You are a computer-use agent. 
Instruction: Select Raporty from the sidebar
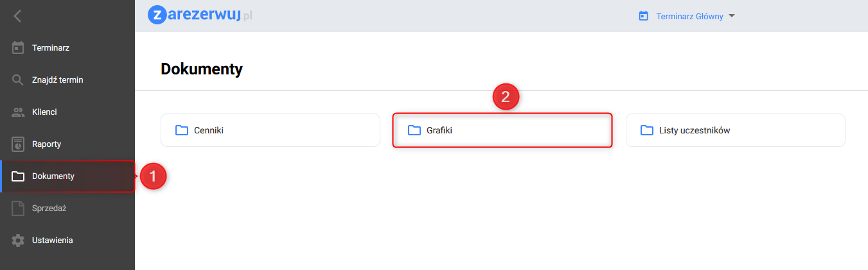tap(46, 144)
